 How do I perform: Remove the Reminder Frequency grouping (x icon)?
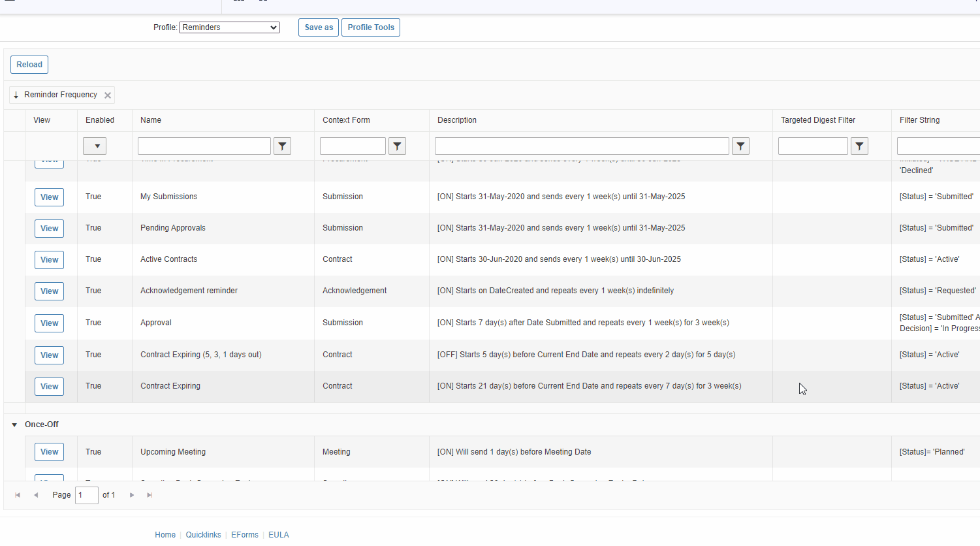(108, 95)
